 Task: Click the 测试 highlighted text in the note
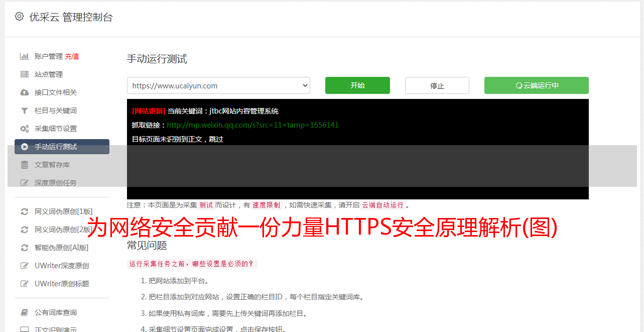click(x=206, y=205)
